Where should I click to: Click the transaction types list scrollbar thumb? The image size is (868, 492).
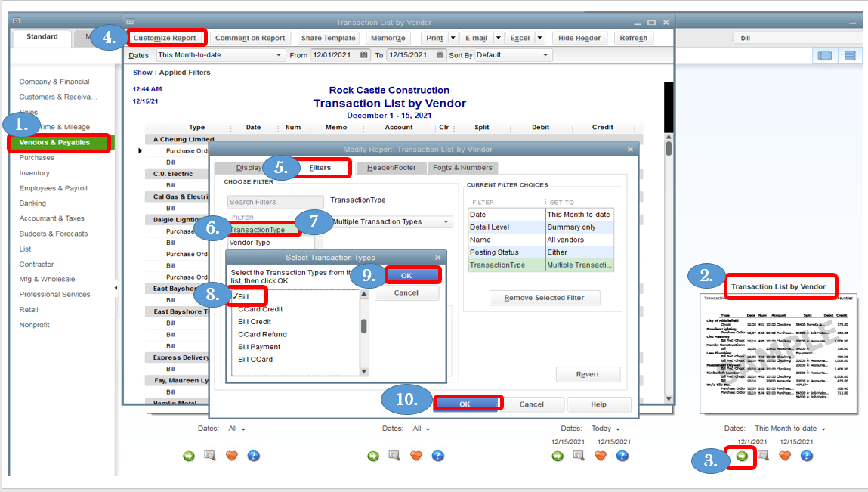[363, 326]
